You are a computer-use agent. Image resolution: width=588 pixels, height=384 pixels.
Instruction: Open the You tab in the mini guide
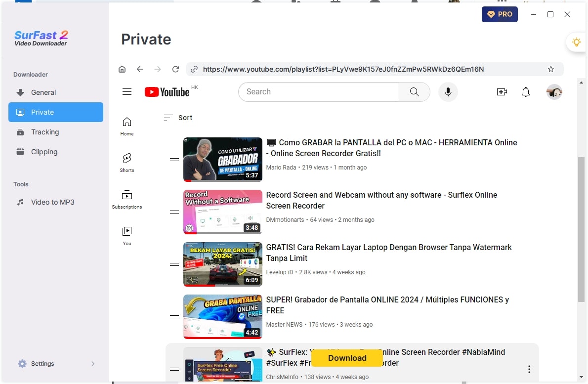[x=127, y=236]
